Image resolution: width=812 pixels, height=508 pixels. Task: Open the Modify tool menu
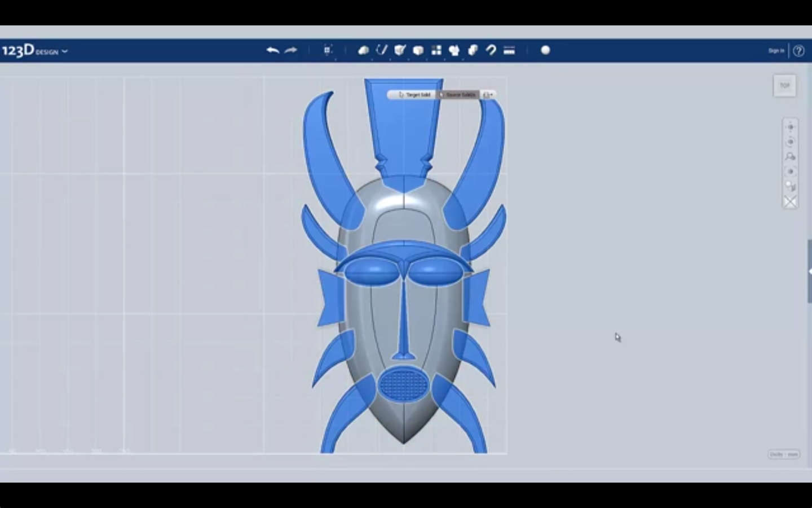(418, 50)
